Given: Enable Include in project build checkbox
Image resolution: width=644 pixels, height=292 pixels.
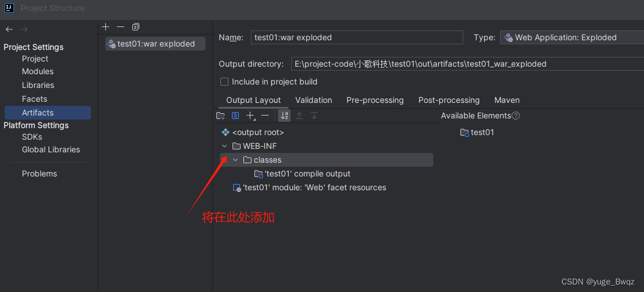Looking at the screenshot, I should click(224, 82).
